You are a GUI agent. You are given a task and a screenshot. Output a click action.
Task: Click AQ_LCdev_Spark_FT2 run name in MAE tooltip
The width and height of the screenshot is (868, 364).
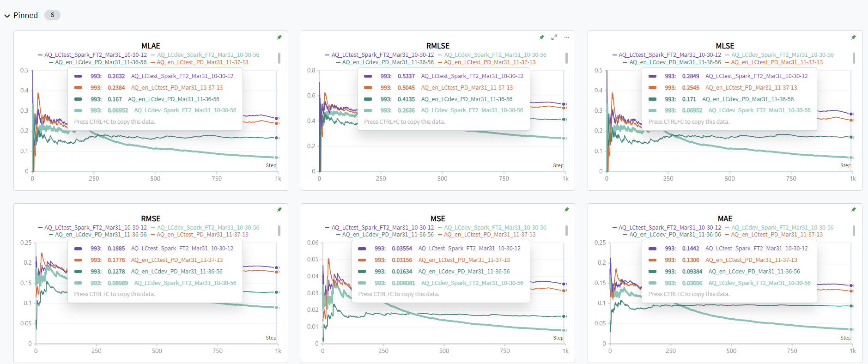pyautogui.click(x=759, y=283)
